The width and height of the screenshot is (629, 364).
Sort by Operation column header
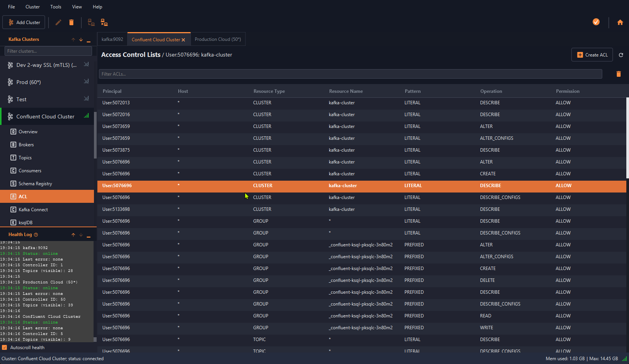point(491,91)
